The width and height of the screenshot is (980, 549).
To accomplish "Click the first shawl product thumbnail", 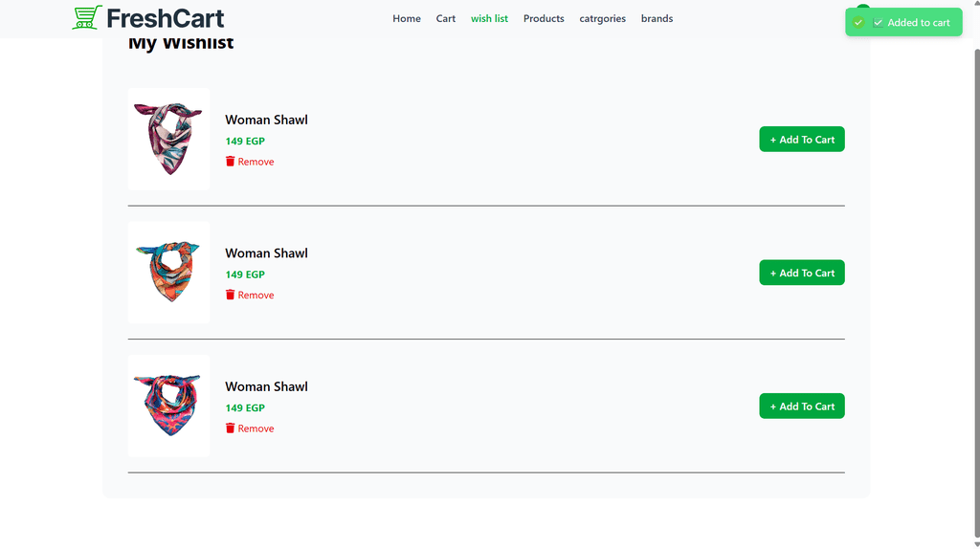I will (168, 139).
